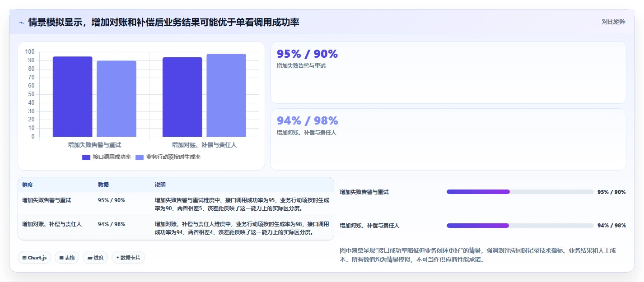This screenshot has height=282, width=644.
Task: Click the Chart.js tag chip
Action: (x=35, y=258)
